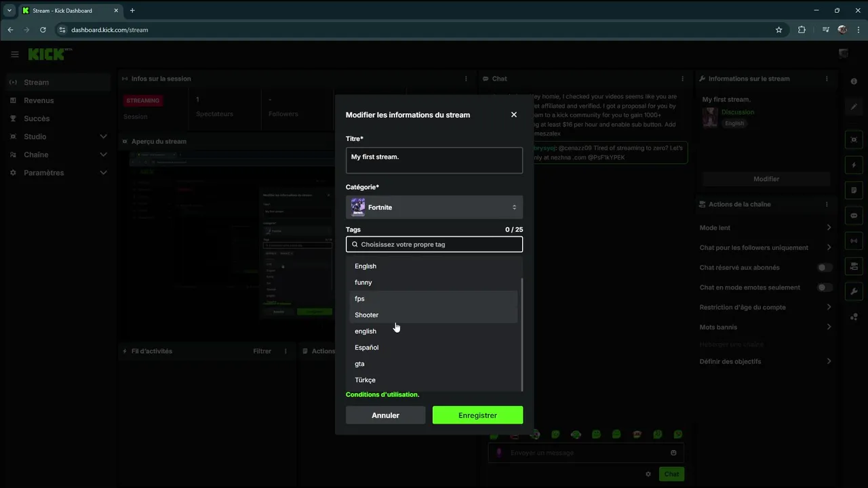Image resolution: width=868 pixels, height=488 pixels.
Task: Expand Restriction d'âge du compte
Action: point(829,307)
